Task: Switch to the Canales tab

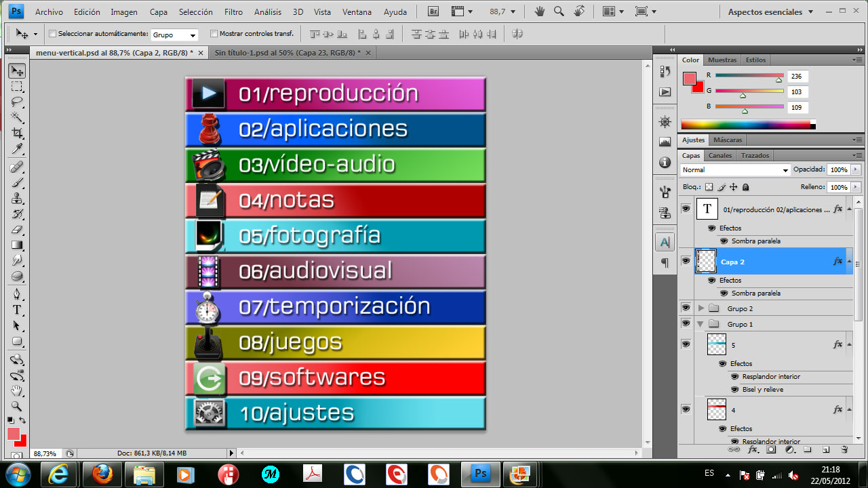Action: point(720,155)
